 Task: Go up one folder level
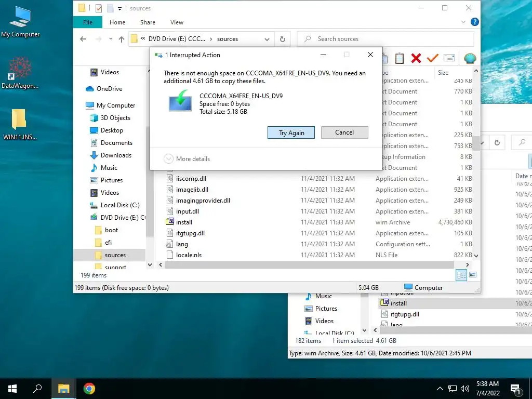pyautogui.click(x=122, y=39)
